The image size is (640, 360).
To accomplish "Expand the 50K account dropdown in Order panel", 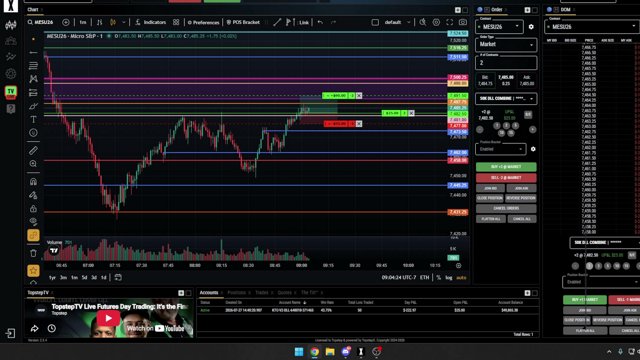I will (x=506, y=98).
